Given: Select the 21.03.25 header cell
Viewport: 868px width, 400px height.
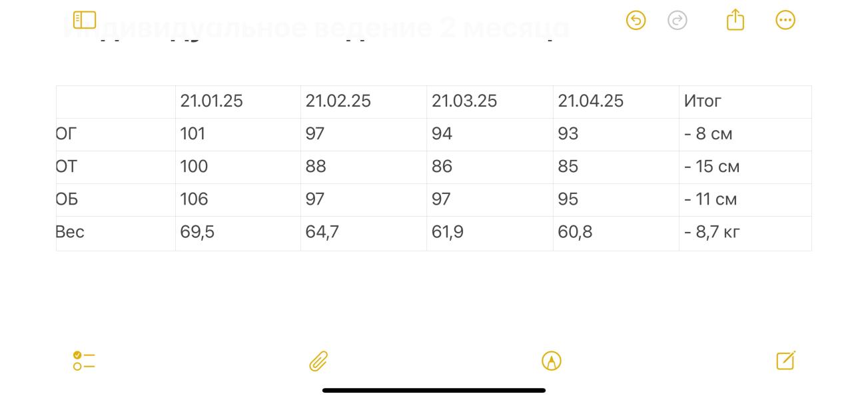Looking at the screenshot, I should [x=490, y=102].
